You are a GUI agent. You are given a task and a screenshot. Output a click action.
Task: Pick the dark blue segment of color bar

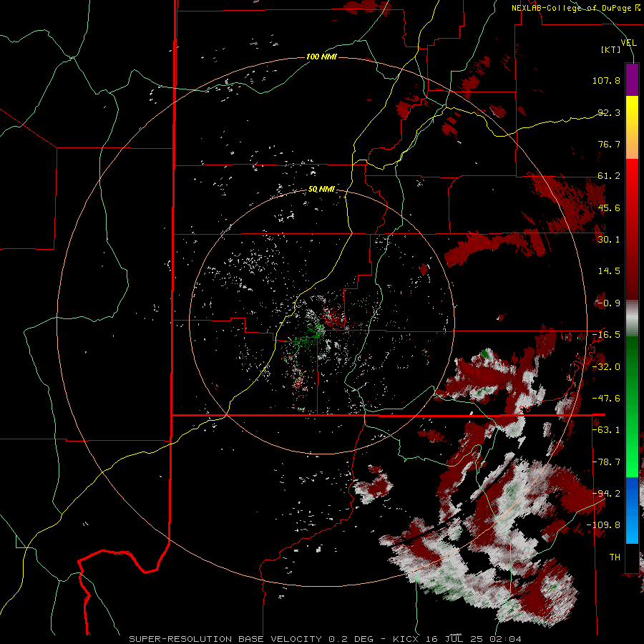click(x=632, y=493)
